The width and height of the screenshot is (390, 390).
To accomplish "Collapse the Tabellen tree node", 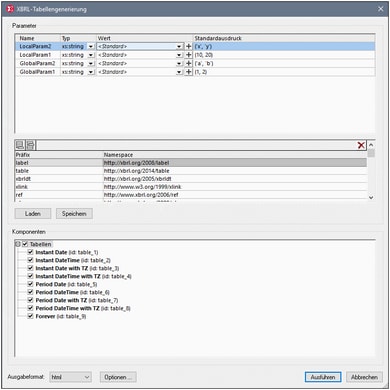I will click(x=18, y=244).
